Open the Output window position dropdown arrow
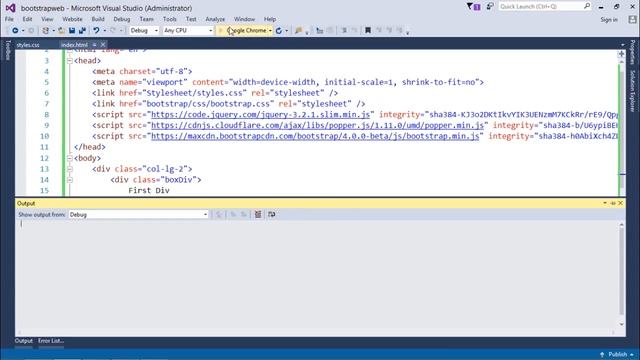The width and height of the screenshot is (640, 360). click(x=605, y=203)
